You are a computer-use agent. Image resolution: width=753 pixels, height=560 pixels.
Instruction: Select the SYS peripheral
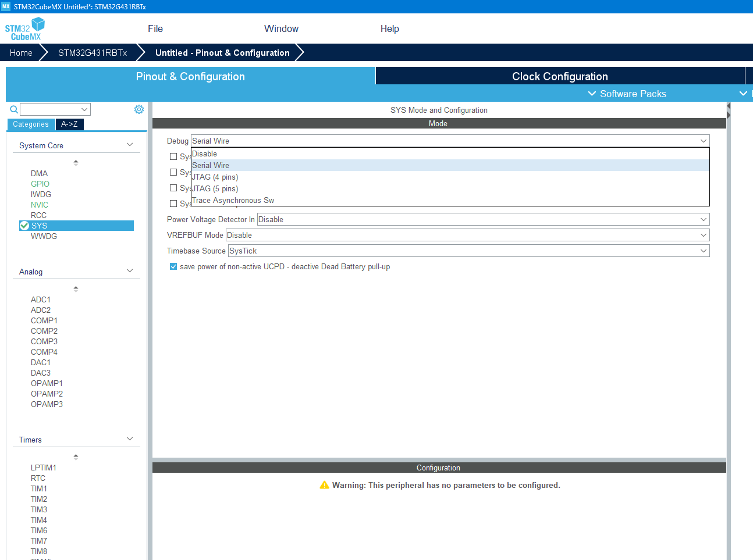(x=76, y=226)
